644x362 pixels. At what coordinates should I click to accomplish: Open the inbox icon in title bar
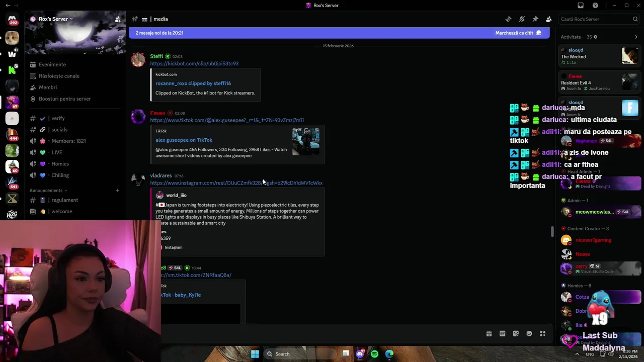pos(581,6)
